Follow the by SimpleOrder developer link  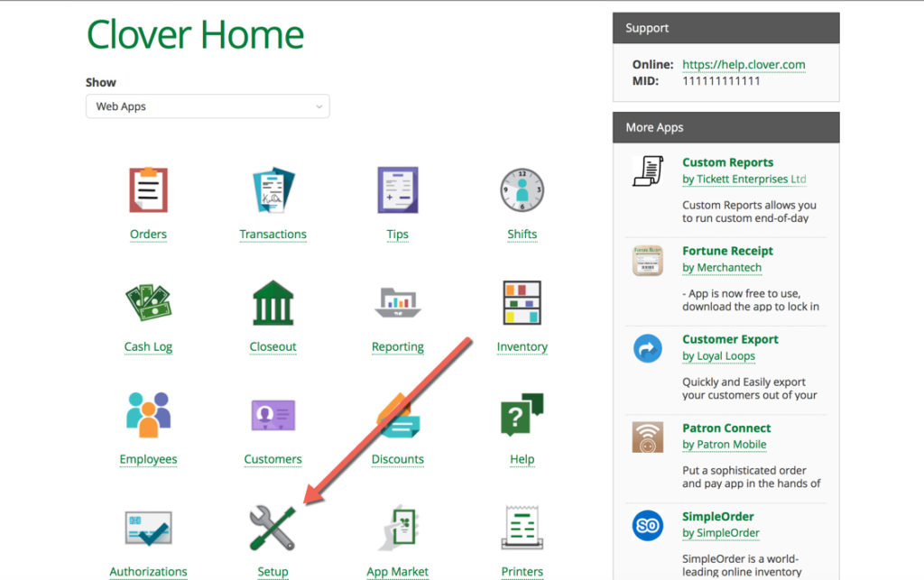721,533
